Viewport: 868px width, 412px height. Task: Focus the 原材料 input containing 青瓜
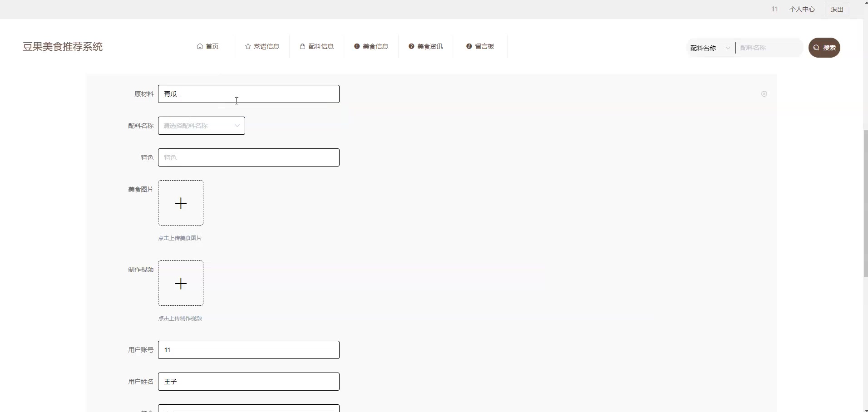click(x=249, y=94)
